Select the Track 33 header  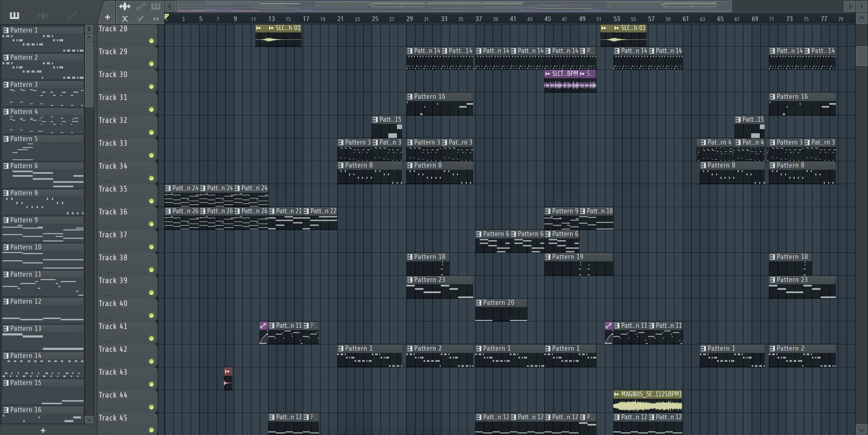[x=127, y=150]
